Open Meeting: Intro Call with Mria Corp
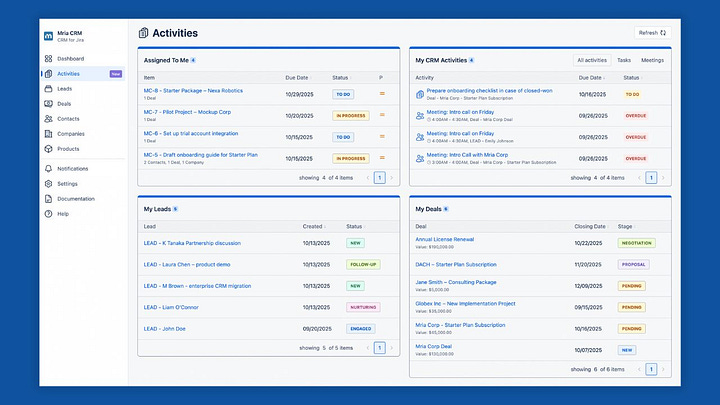 [467, 155]
